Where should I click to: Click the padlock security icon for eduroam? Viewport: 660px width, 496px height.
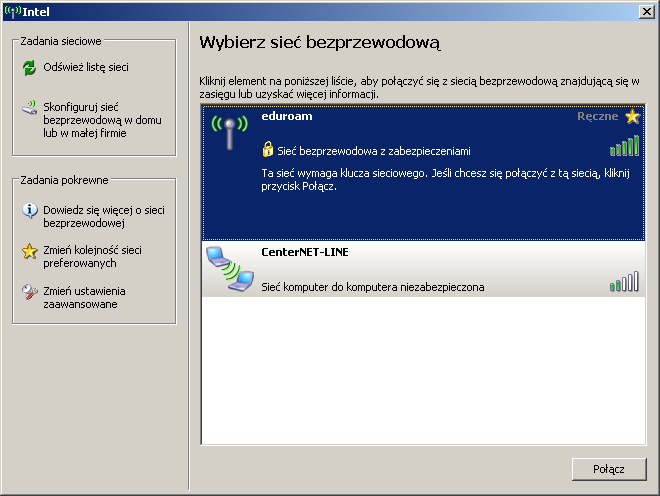click(x=268, y=150)
